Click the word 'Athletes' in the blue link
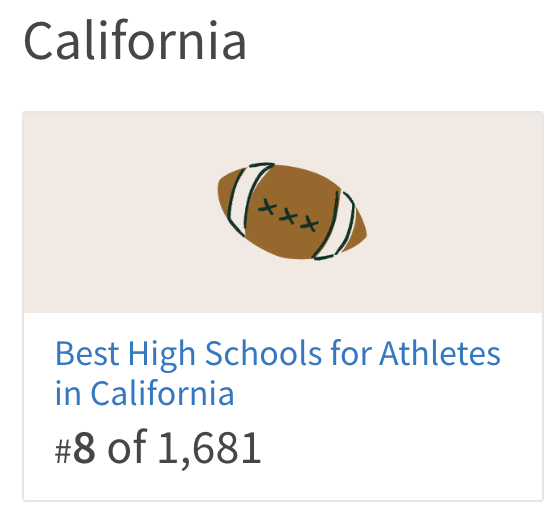This screenshot has height=516, width=556. (440, 354)
